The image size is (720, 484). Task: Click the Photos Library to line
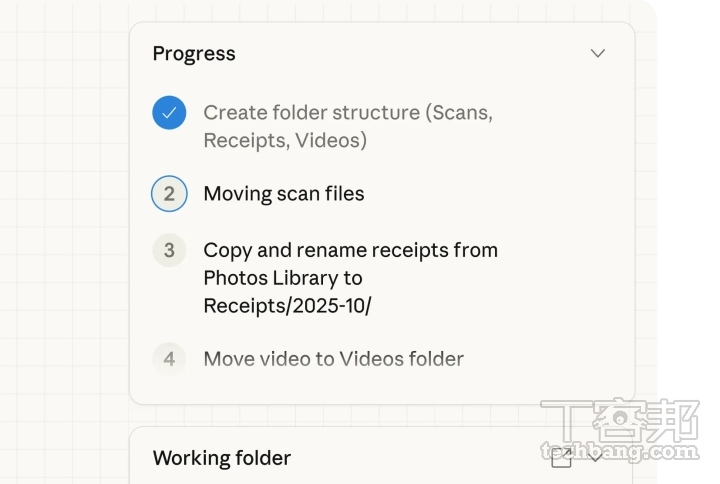pos(283,278)
